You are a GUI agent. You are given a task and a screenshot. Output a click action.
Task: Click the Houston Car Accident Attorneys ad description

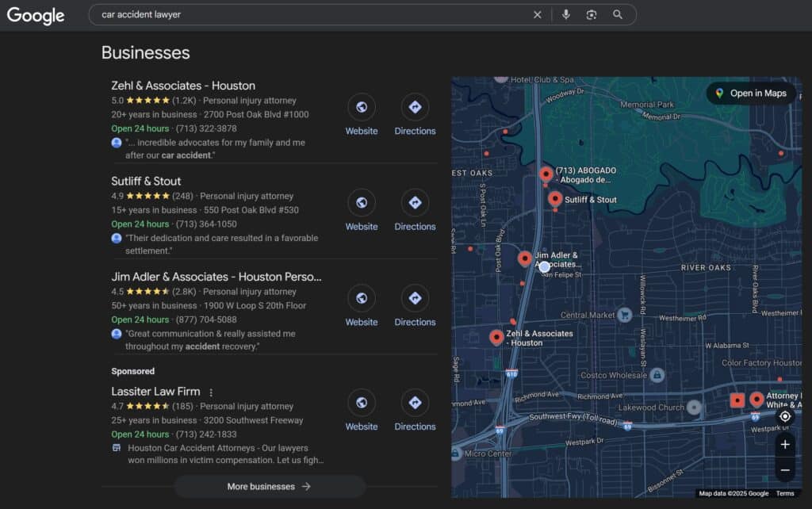(x=226, y=454)
